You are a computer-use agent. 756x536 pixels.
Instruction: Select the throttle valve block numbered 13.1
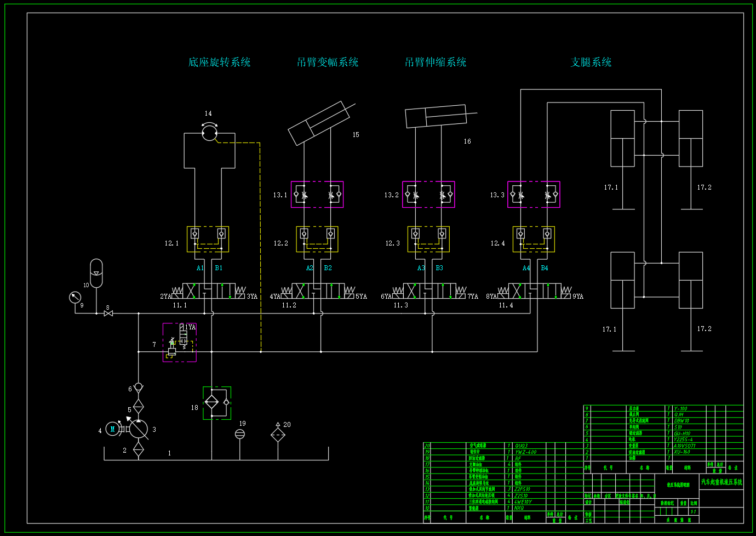[x=317, y=195]
